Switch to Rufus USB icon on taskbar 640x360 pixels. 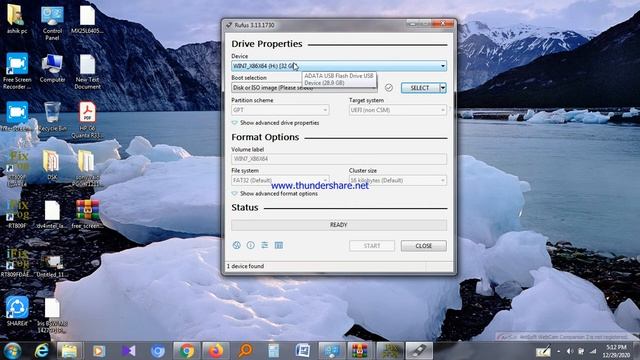(419, 351)
